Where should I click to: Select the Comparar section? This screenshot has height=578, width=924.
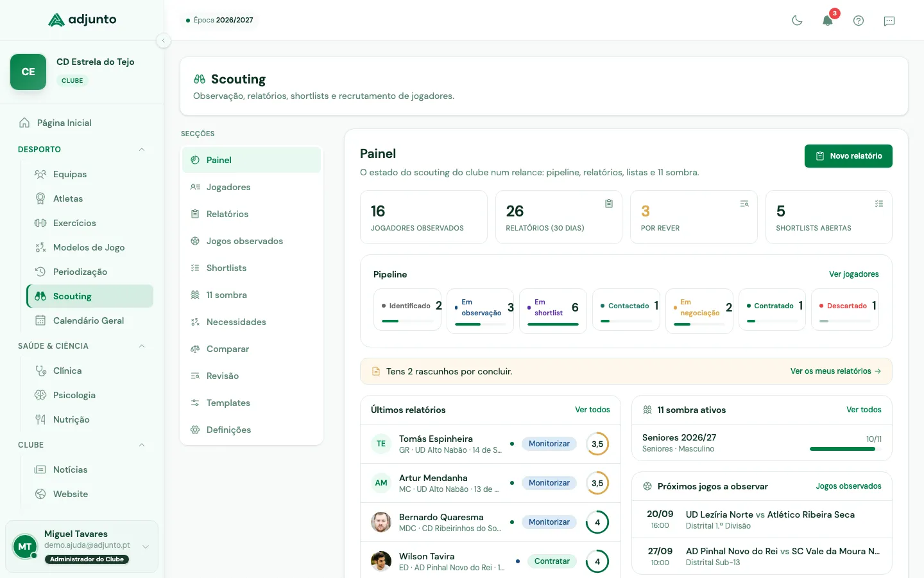(252, 349)
